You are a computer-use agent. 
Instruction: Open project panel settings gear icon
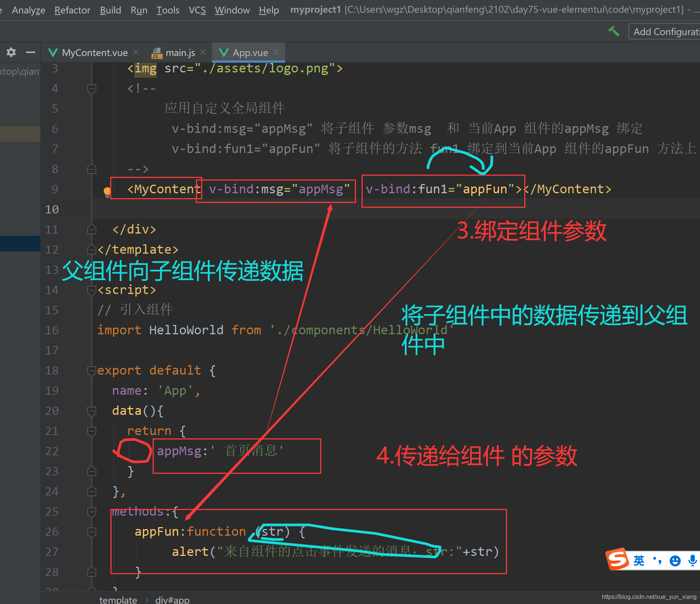tap(11, 52)
